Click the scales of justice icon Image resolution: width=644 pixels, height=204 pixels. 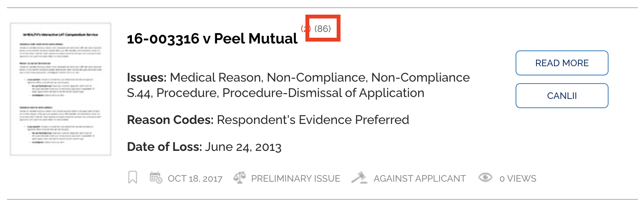239,177
